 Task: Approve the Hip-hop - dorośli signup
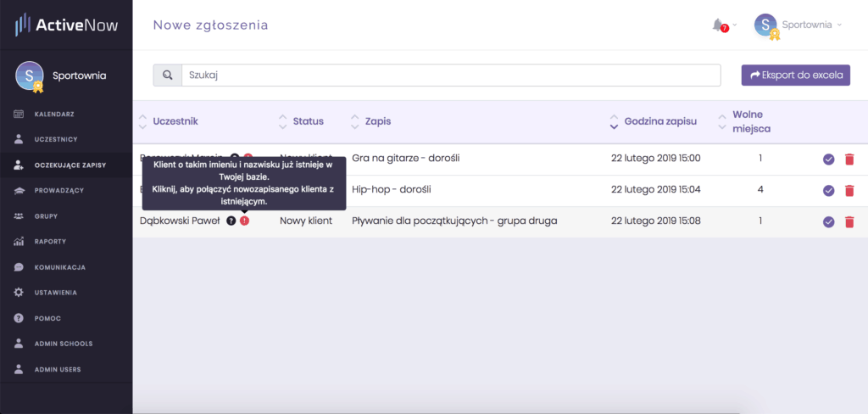(829, 191)
